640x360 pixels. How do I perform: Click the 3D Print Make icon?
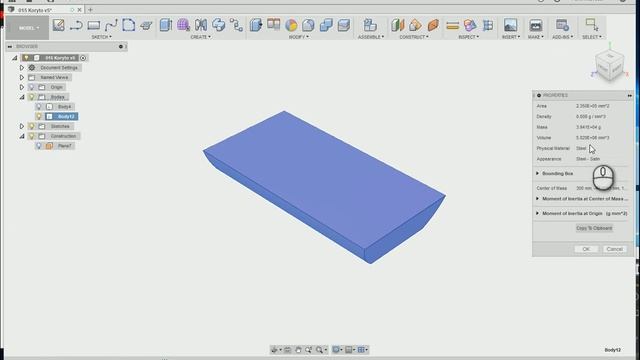click(536, 25)
